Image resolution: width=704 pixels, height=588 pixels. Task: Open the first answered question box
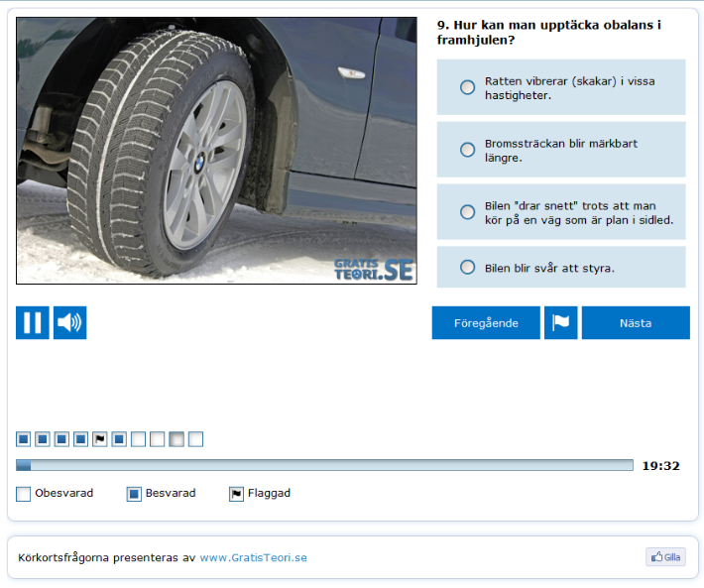[23, 439]
